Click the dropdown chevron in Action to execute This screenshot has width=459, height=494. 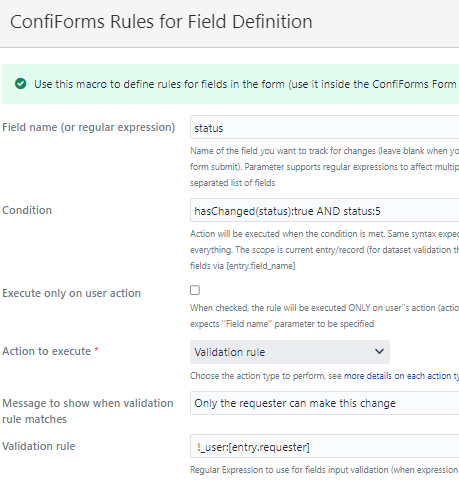click(x=379, y=351)
